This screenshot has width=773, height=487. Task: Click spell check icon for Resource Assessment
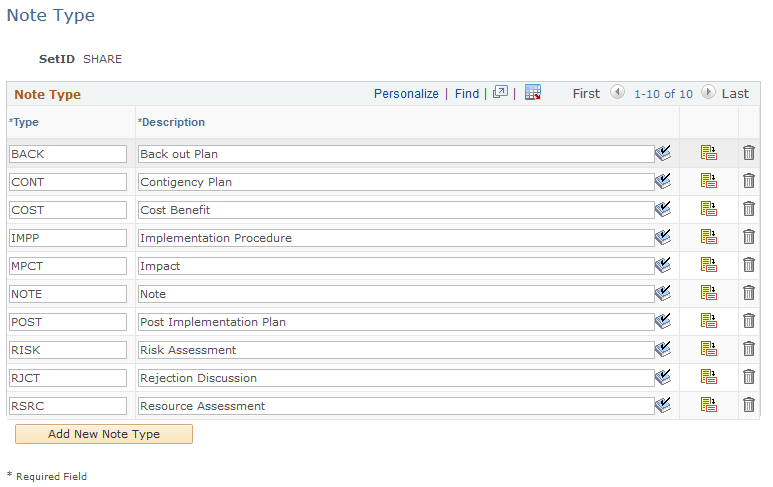click(663, 405)
